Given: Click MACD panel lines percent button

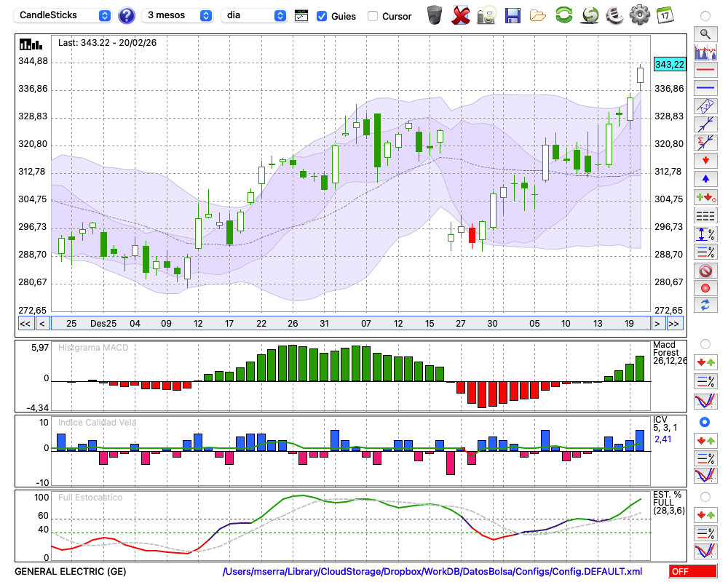Looking at the screenshot, I should click(x=705, y=381).
